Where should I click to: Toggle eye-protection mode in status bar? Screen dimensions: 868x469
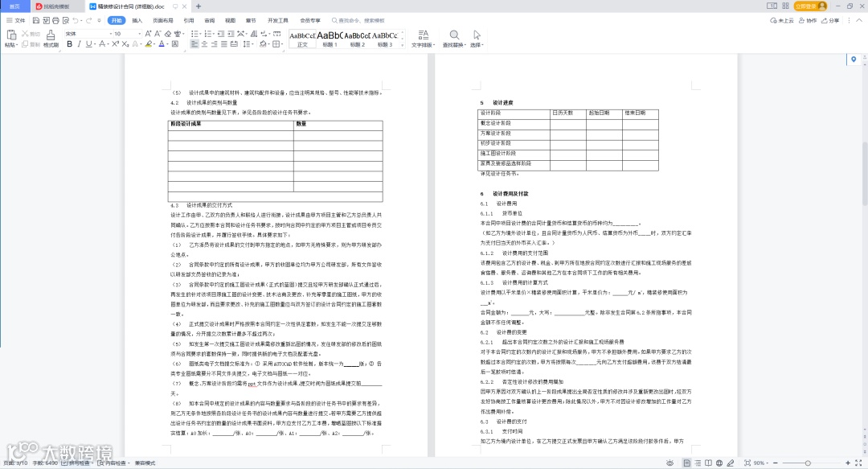coord(670,463)
